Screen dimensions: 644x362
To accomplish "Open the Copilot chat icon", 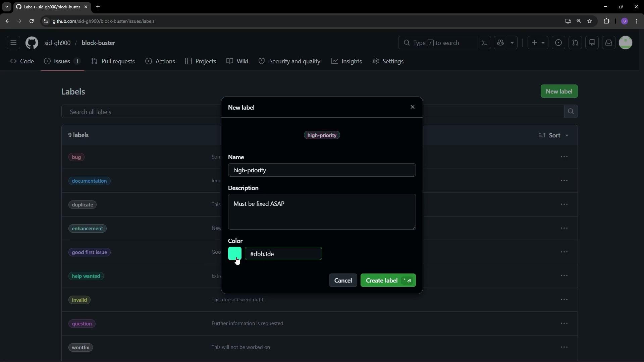I will coord(500,43).
